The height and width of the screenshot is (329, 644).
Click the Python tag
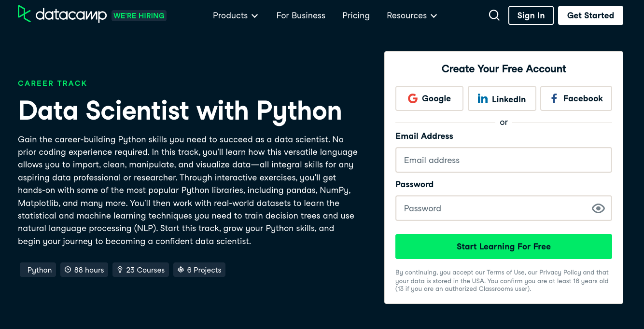tap(38, 270)
